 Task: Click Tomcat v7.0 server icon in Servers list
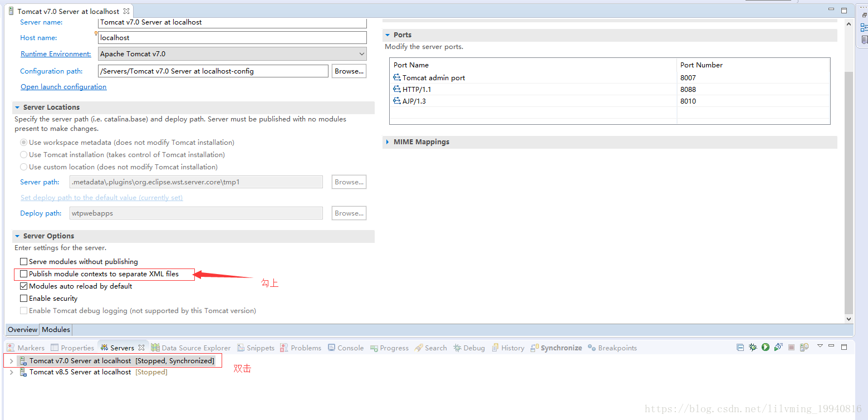(23, 361)
